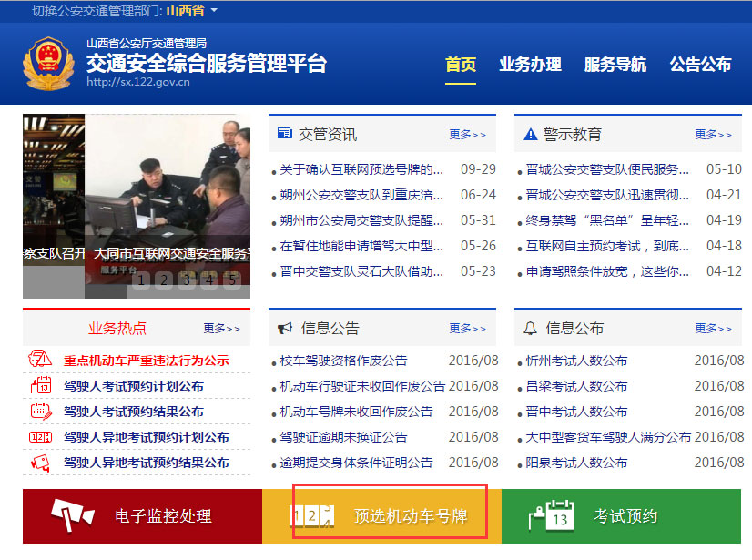
Task: Click the car warning icon beside 重点机动车严重违法行为公示
Action: tap(39, 359)
